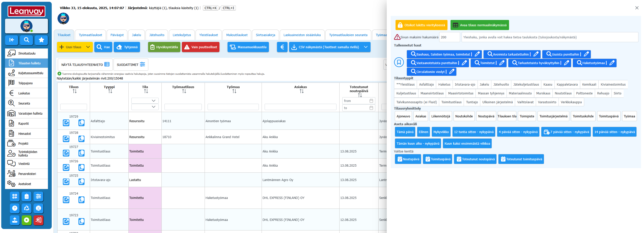Click the star favorites icon in sidebar
The image size is (644, 233).
pos(41,40)
